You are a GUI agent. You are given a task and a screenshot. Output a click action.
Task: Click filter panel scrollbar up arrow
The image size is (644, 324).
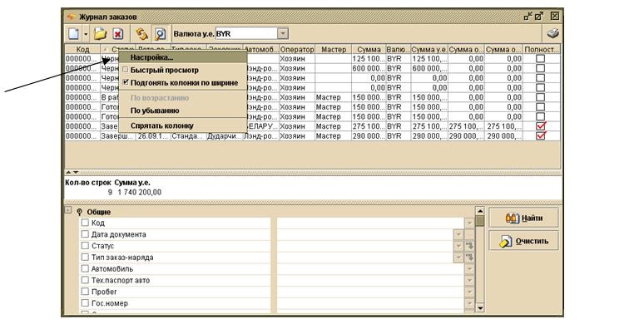[x=480, y=211]
